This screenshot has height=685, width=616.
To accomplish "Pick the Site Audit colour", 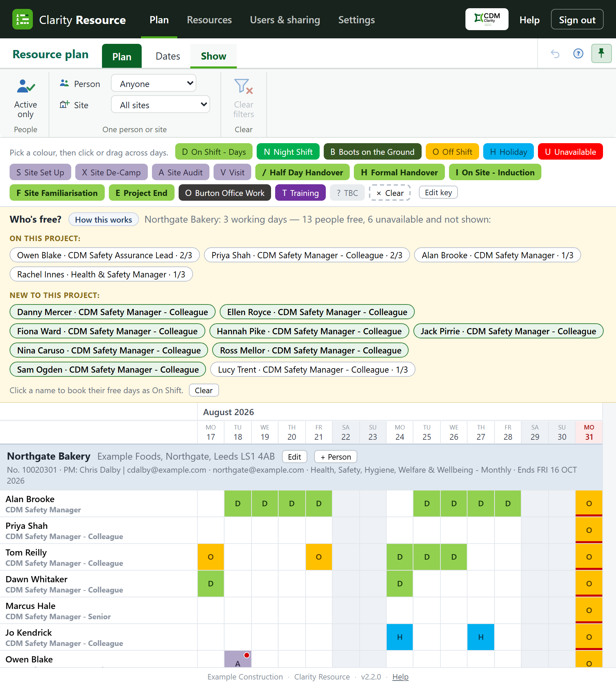I will (181, 172).
